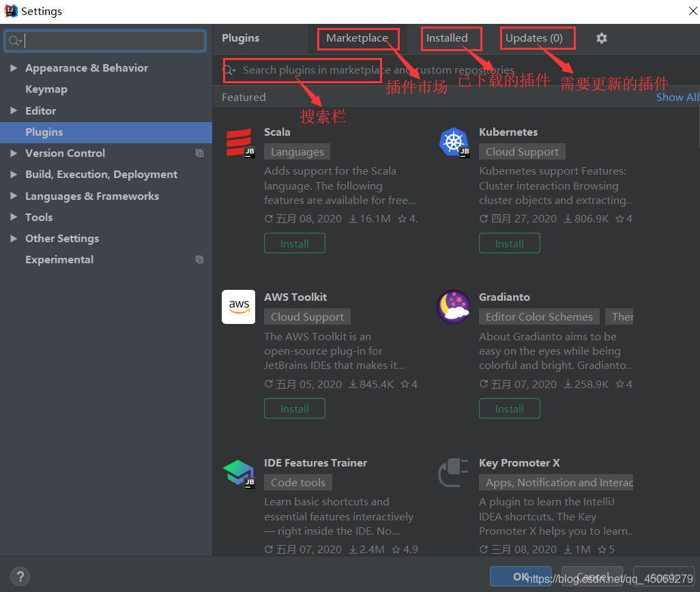Expand the Editor settings node

[x=14, y=110]
